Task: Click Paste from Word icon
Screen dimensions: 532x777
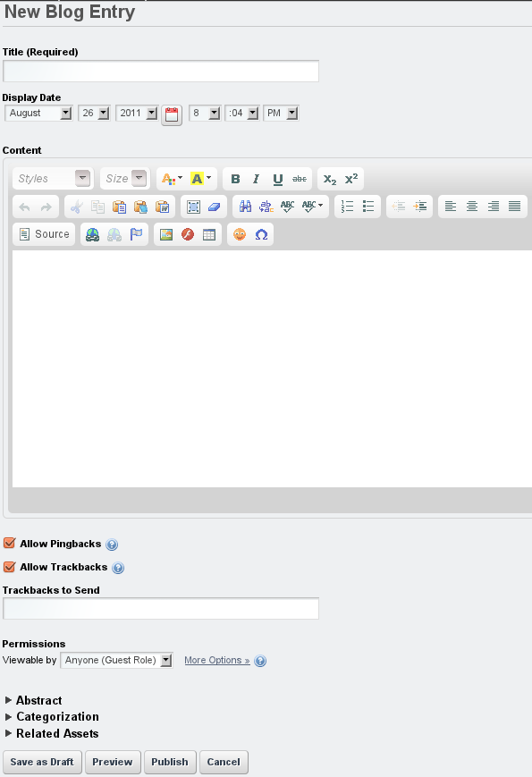Action: (163, 207)
